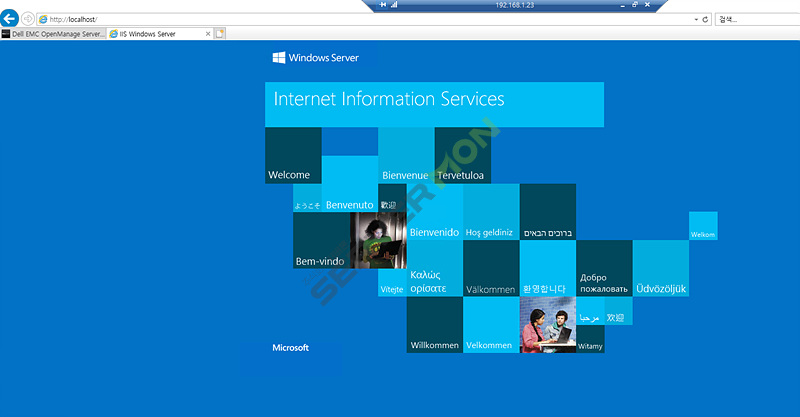Click the Vitejte tile
This screenshot has width=800, height=417.
tap(392, 283)
